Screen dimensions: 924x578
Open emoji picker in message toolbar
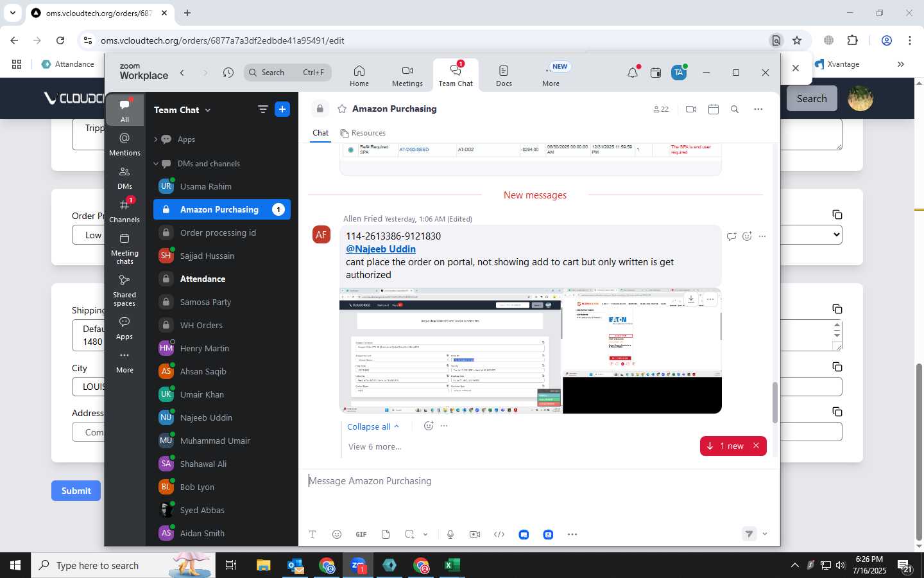pos(337,534)
